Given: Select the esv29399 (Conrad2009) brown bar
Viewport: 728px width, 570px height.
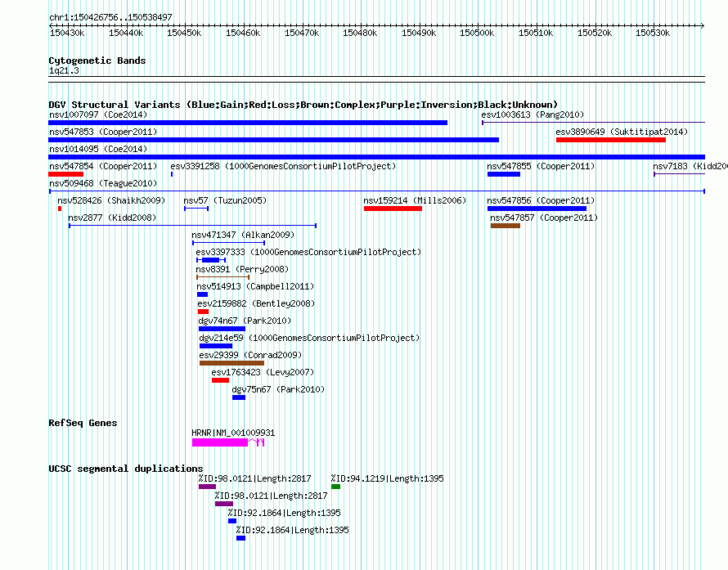Looking at the screenshot, I should [231, 363].
